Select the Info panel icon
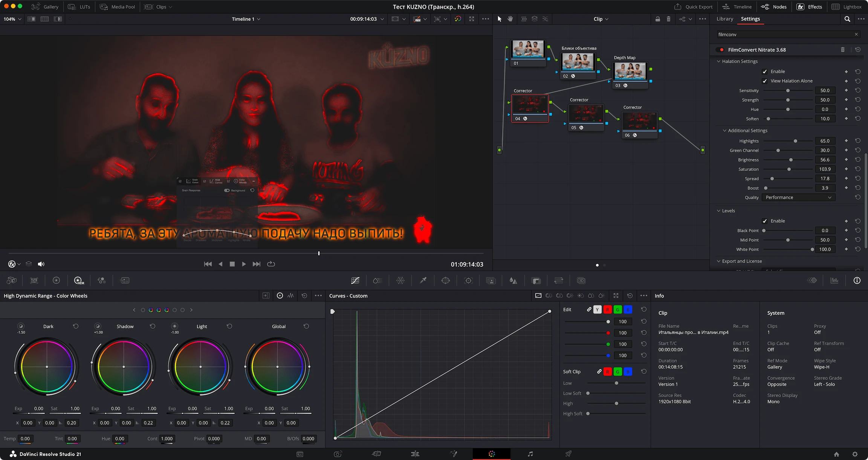Viewport: 868px width, 460px height. click(x=857, y=280)
